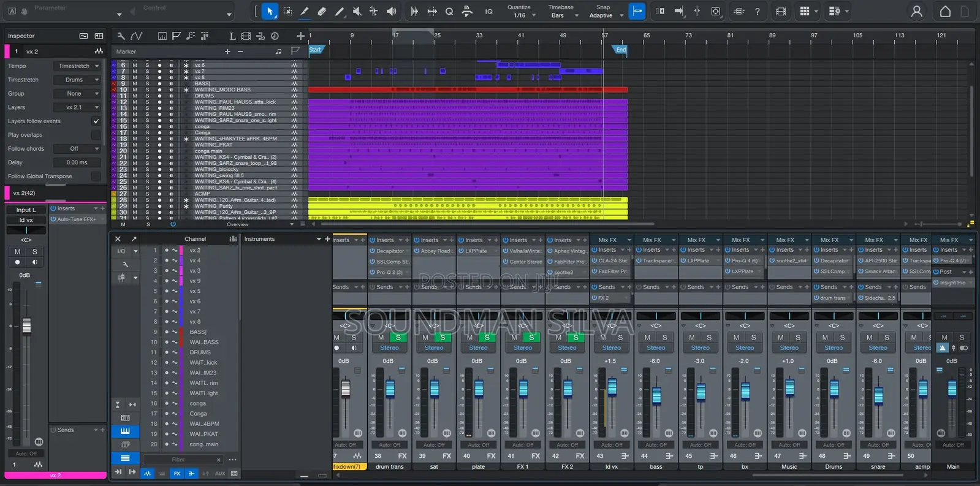Toggle the Snap to grid icon
The width and height of the screenshot is (980, 486).
637,11
